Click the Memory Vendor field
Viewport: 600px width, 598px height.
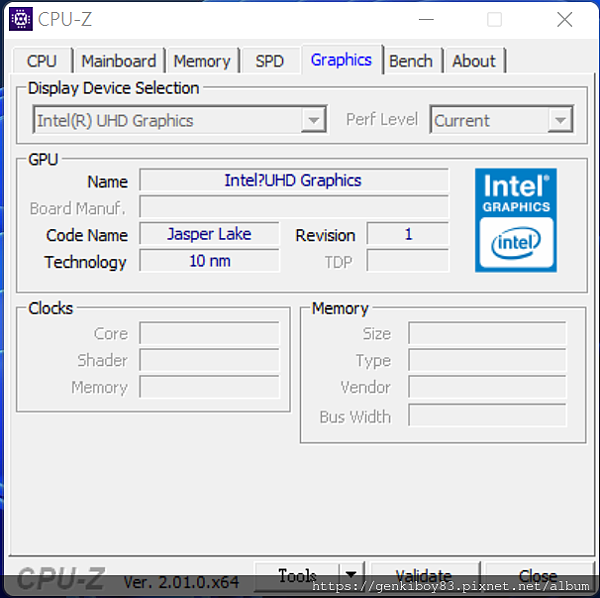coord(487,387)
